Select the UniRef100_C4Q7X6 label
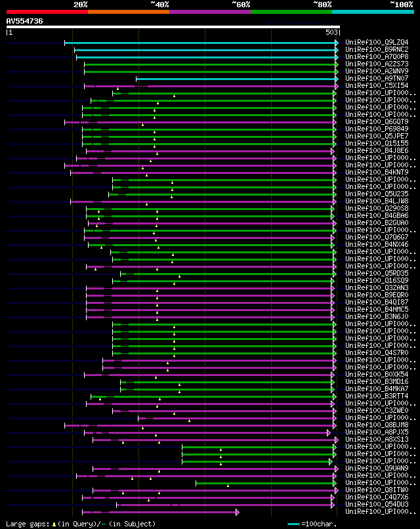Viewport: 420px width, 529px height. (x=377, y=497)
